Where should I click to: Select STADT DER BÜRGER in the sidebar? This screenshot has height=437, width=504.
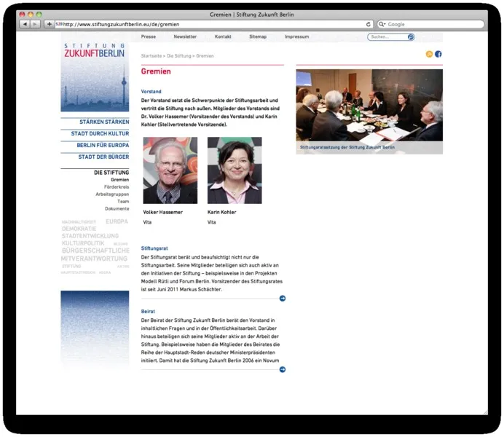point(103,157)
